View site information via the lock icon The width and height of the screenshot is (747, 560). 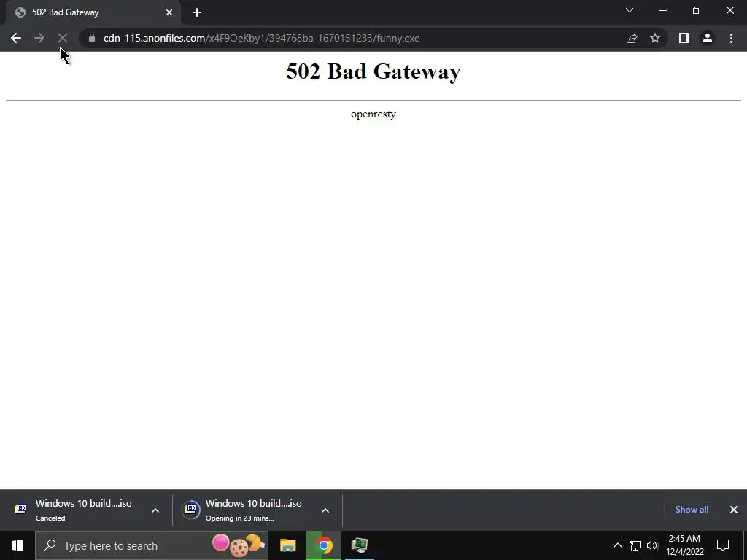click(92, 38)
